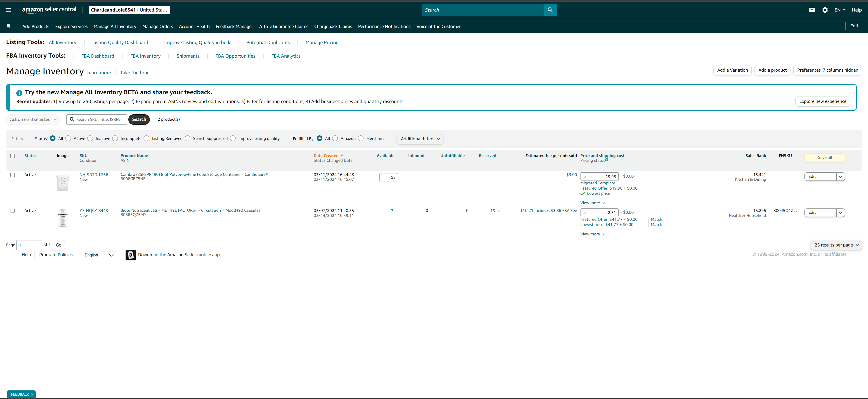Click the Amazon Seller app icon
The height and width of the screenshot is (399, 868).
pos(131,255)
